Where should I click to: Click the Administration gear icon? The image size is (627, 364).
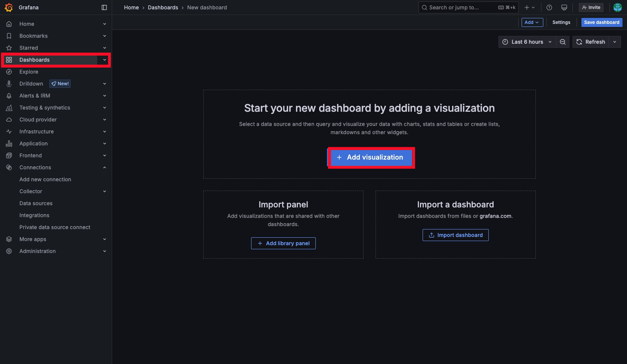coord(9,251)
